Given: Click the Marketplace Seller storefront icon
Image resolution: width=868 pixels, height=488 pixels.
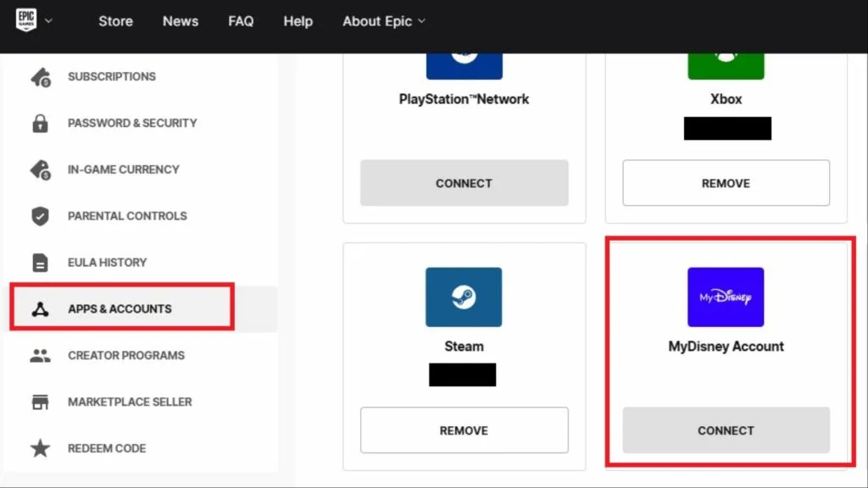Looking at the screenshot, I should point(40,402).
